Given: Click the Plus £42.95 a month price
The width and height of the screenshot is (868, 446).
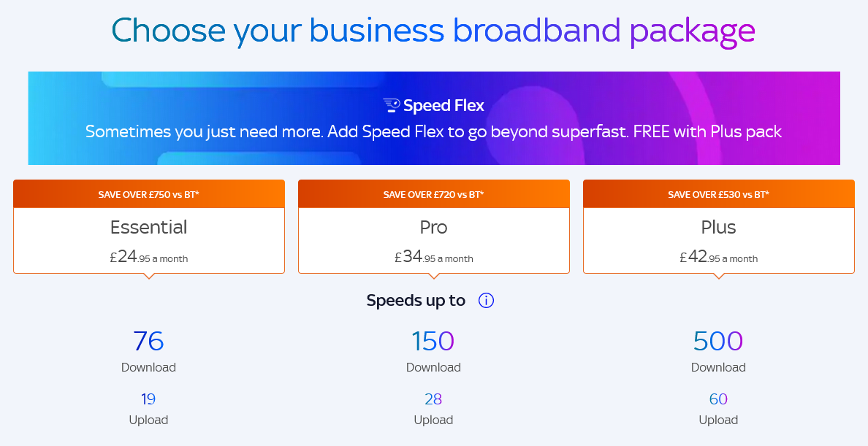Looking at the screenshot, I should coord(718,257).
